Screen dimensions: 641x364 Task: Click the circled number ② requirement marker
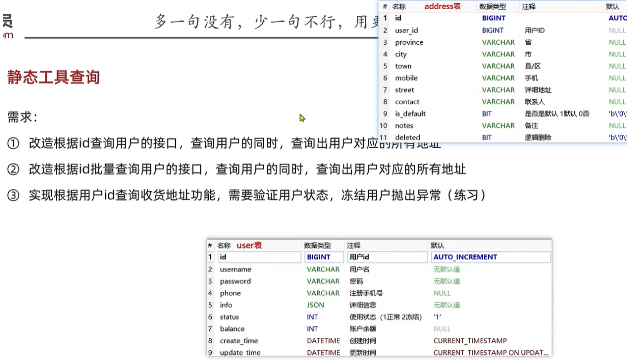pos(13,170)
